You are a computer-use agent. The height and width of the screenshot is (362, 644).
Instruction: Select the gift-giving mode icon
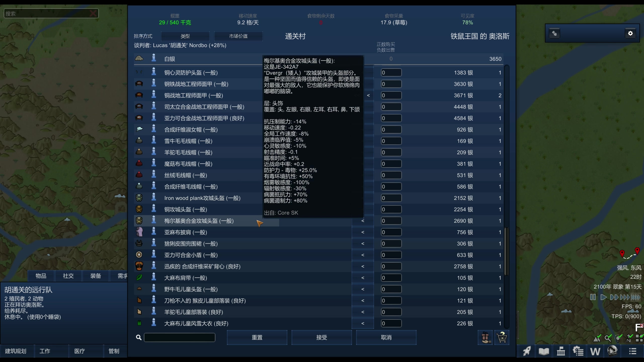coord(486,338)
